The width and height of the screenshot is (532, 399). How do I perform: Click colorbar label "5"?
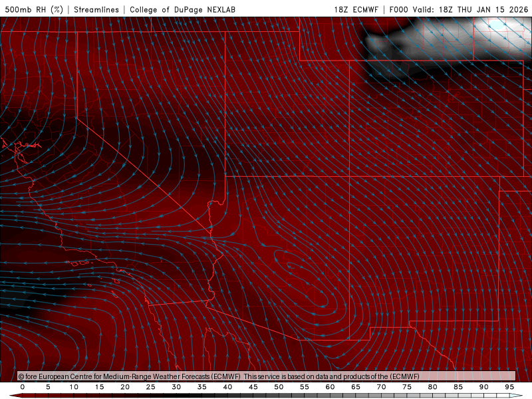[x=48, y=387]
